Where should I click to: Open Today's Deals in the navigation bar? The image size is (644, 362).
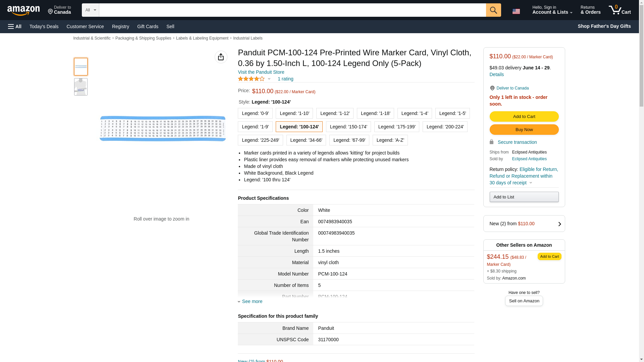[x=44, y=26]
